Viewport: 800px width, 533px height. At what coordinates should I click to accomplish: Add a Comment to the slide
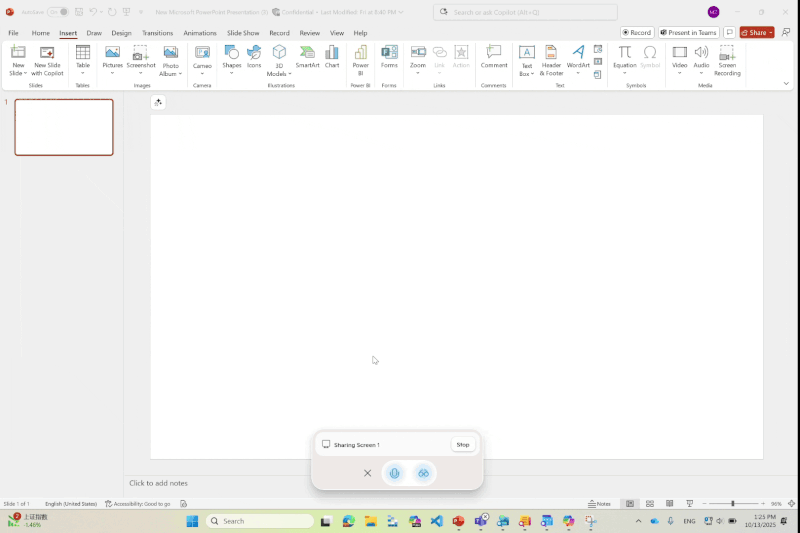(x=494, y=57)
